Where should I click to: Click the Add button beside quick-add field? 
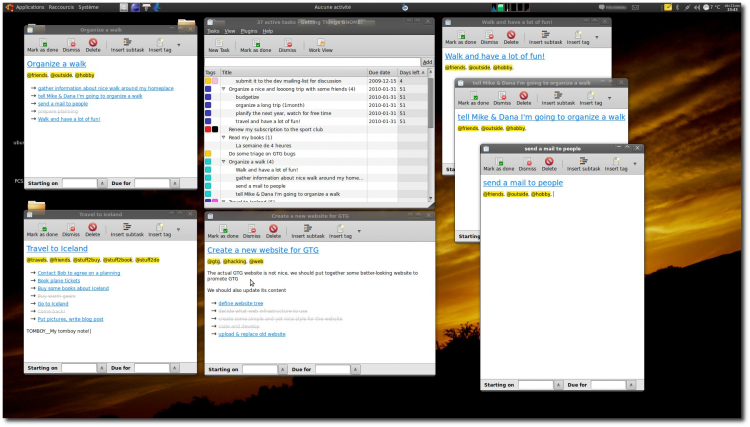click(x=427, y=62)
